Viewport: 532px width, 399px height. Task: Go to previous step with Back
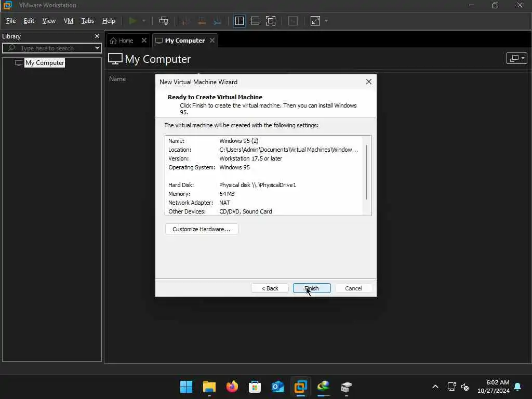270,288
